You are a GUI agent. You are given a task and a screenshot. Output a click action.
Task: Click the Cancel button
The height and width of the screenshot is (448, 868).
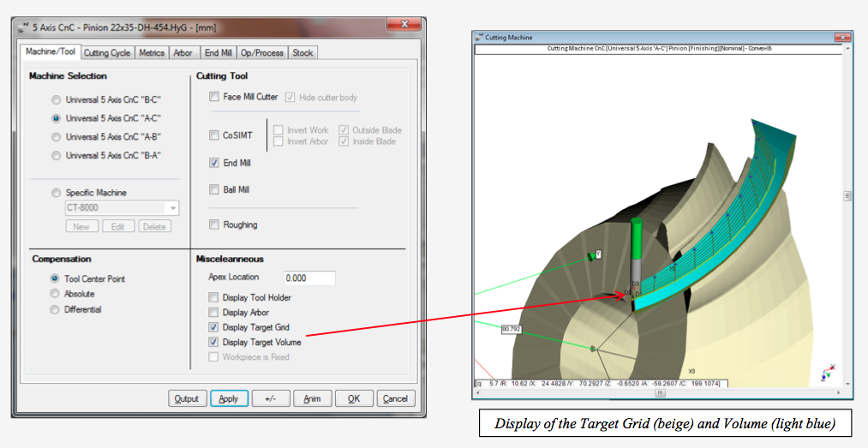(395, 399)
